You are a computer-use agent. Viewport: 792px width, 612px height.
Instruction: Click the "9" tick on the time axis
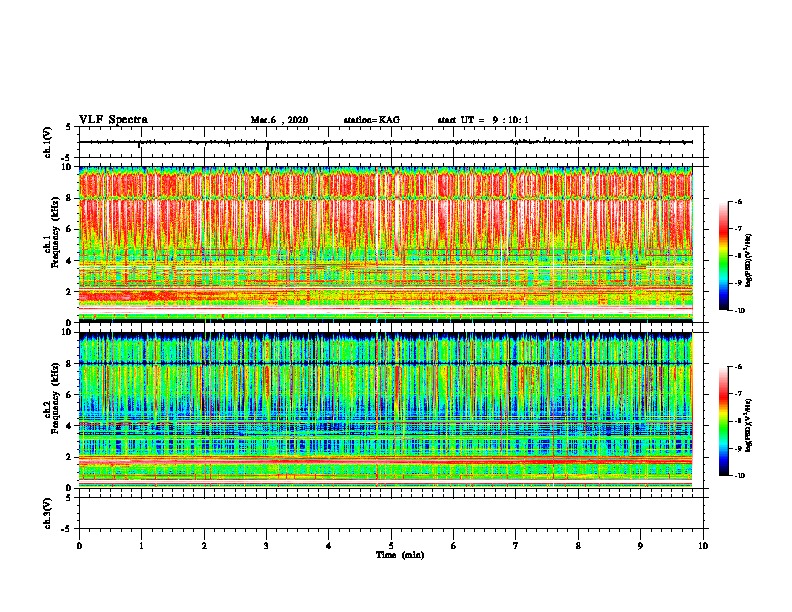coord(640,546)
